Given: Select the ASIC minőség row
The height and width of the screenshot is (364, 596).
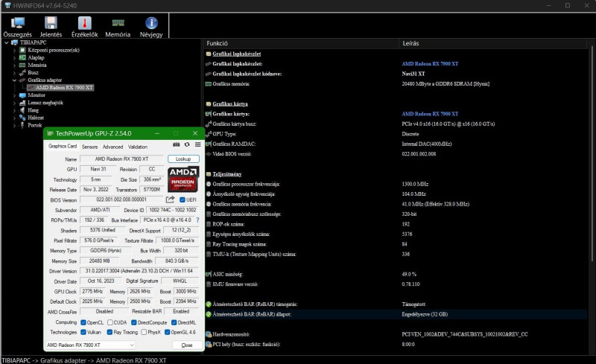Looking at the screenshot, I should point(396,275).
